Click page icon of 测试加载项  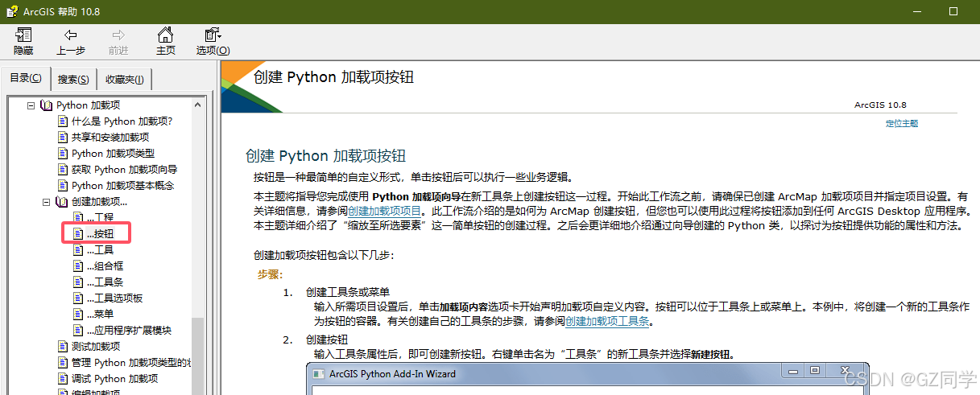(63, 347)
